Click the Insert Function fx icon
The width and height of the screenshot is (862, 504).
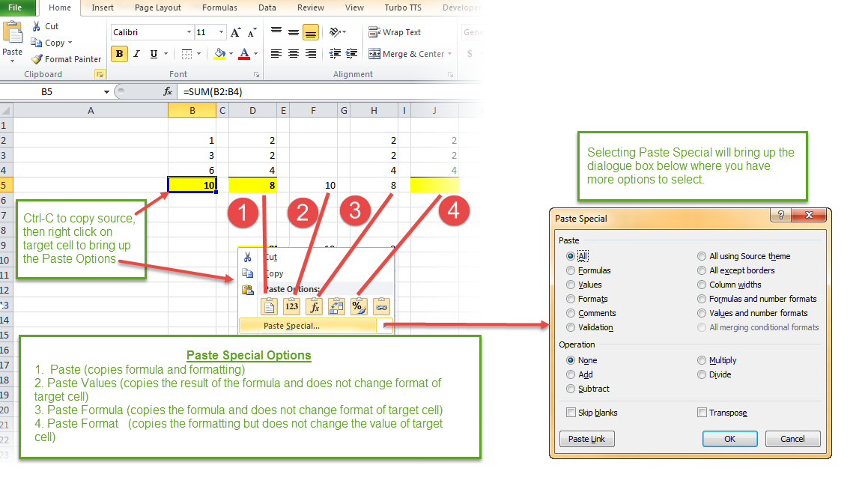click(166, 91)
